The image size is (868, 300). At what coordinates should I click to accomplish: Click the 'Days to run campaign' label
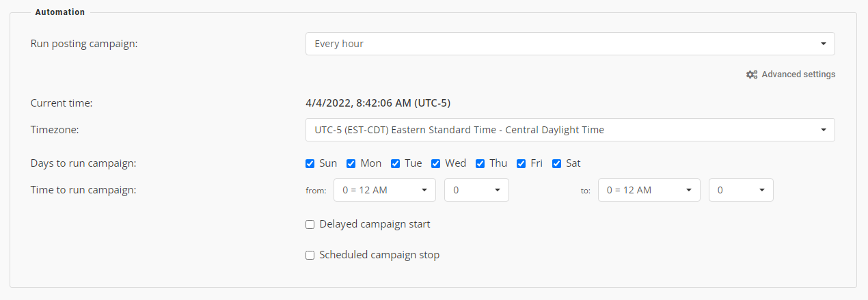tap(83, 163)
